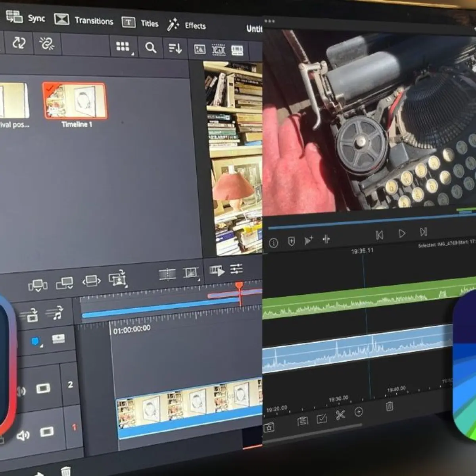
Task: Click the add marker shield icon
Action: [x=291, y=242]
